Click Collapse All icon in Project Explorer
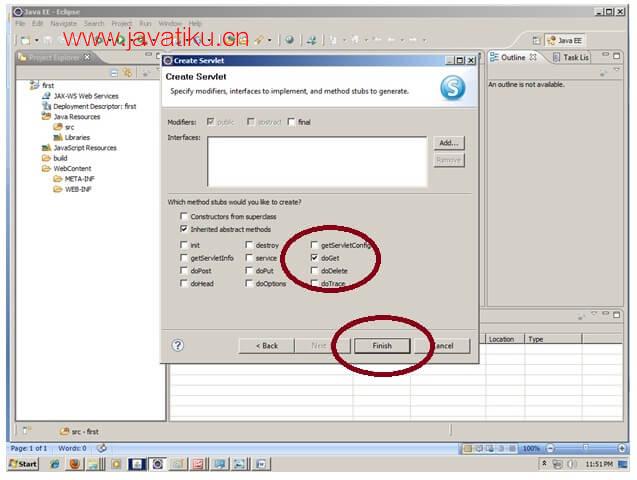 click(114, 72)
